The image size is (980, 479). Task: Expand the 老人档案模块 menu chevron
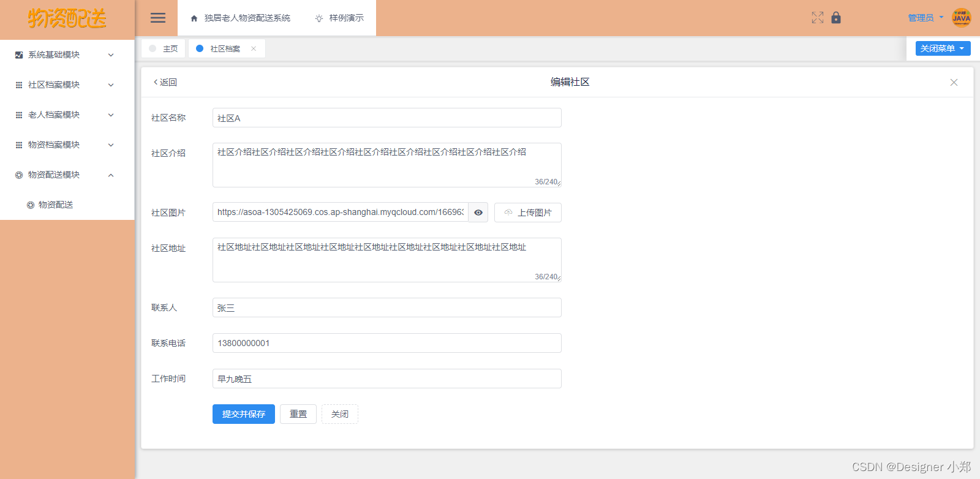click(x=111, y=115)
